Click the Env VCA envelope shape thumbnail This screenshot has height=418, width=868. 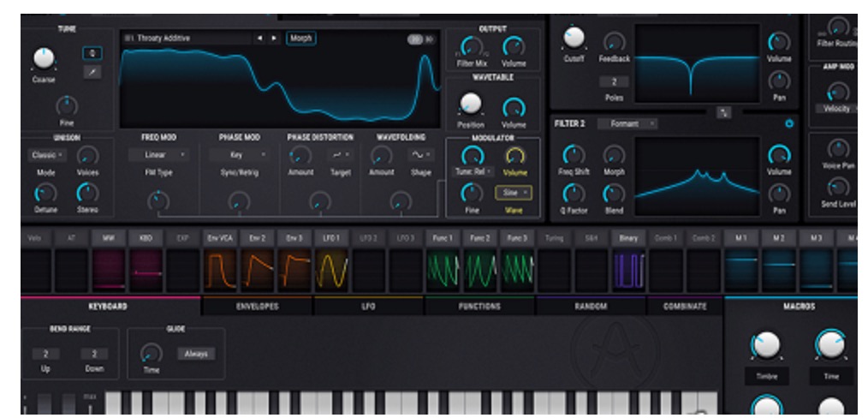(x=220, y=270)
